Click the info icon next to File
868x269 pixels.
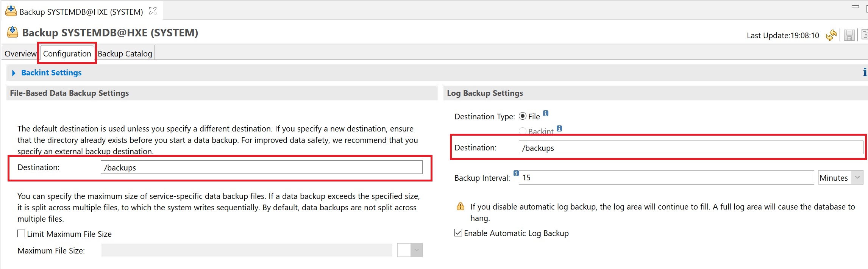point(546,113)
